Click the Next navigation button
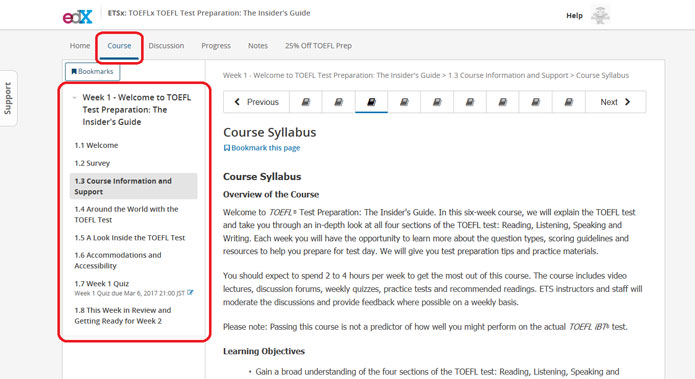 pyautogui.click(x=615, y=102)
